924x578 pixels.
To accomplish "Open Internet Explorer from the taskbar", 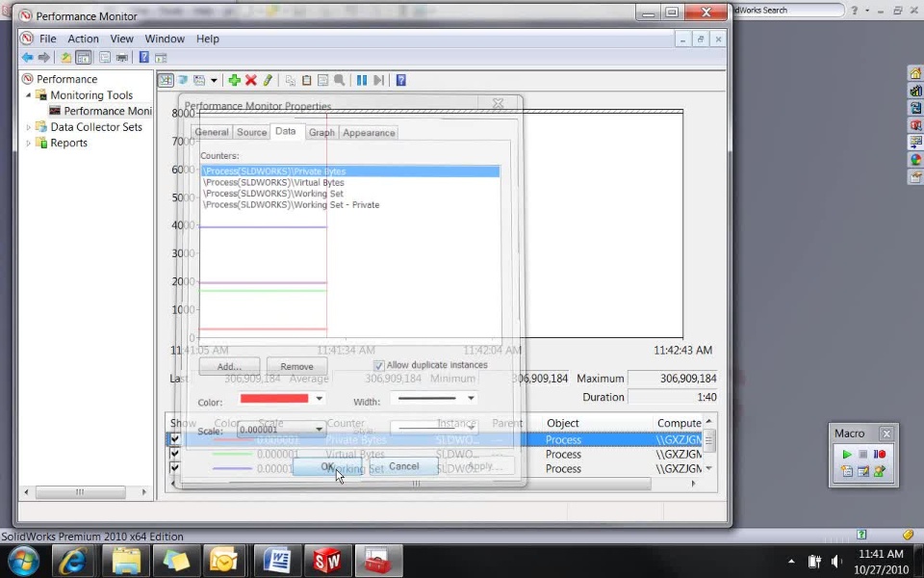I will [75, 561].
